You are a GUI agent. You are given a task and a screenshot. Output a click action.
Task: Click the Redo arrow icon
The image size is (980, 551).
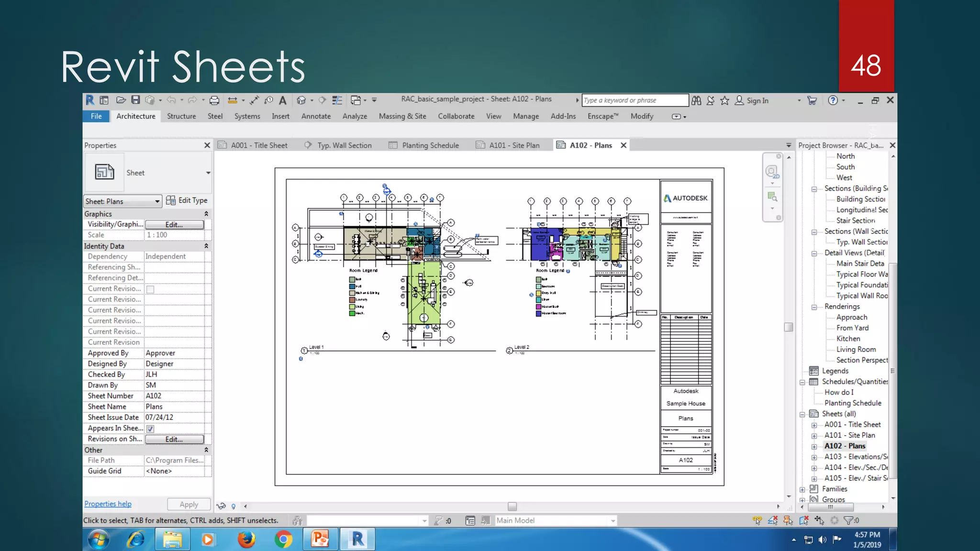pyautogui.click(x=192, y=100)
